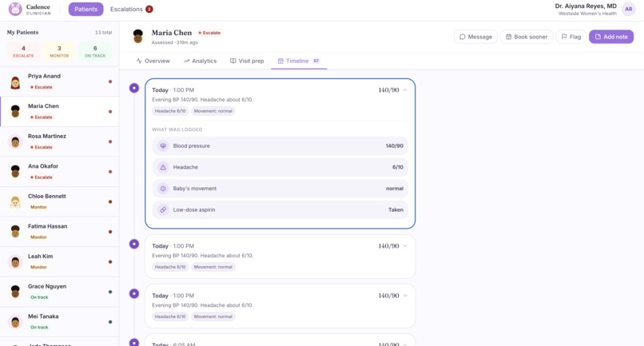
Task: Click the Cadence rabbit logo icon
Action: coord(15,9)
